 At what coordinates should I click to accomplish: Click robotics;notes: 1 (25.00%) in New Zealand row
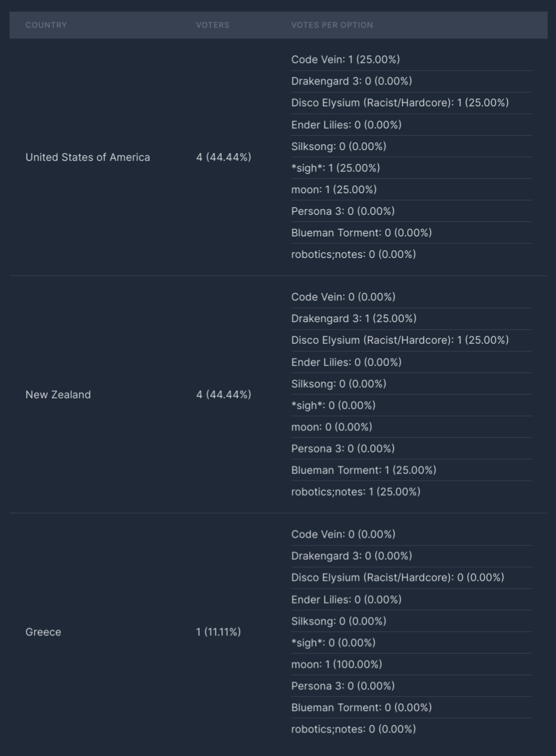tap(356, 492)
